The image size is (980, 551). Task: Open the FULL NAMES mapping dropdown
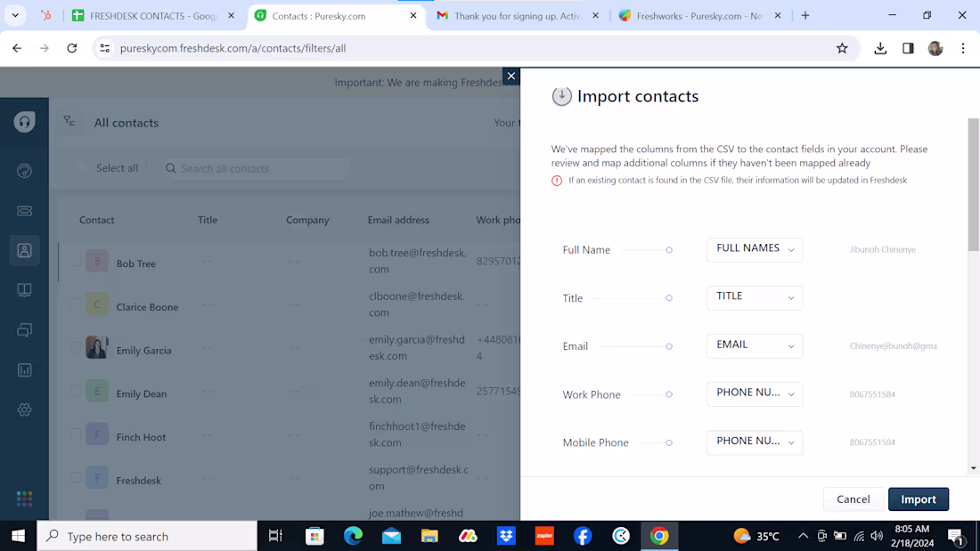tap(754, 249)
